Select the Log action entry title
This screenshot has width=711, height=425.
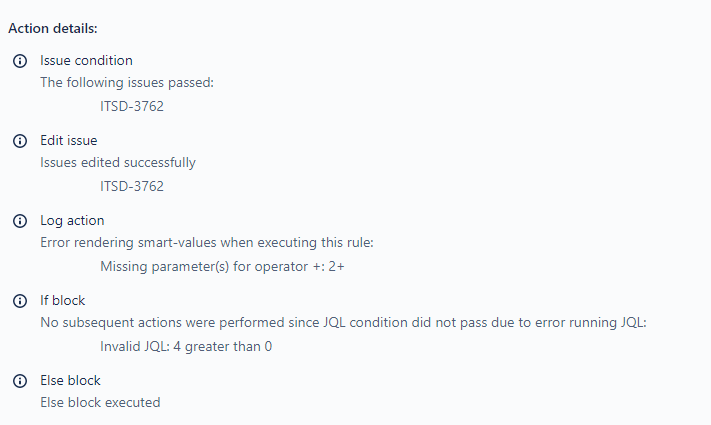click(72, 220)
